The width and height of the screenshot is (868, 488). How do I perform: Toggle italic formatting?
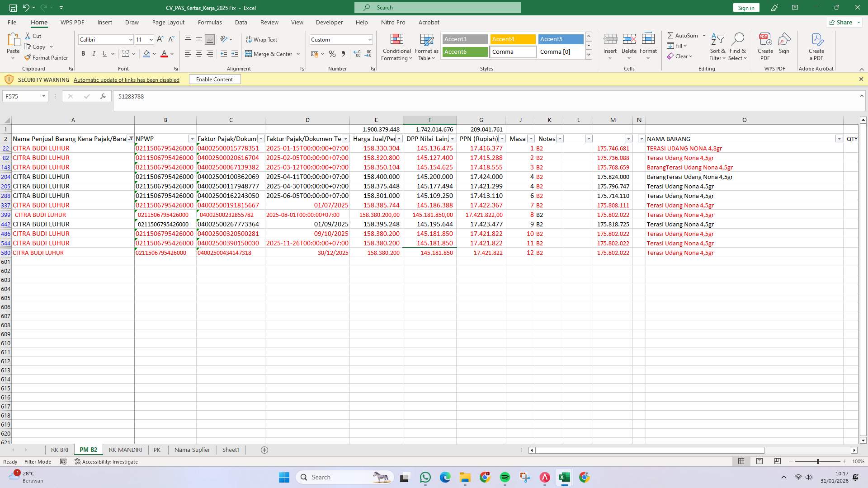[x=94, y=53]
